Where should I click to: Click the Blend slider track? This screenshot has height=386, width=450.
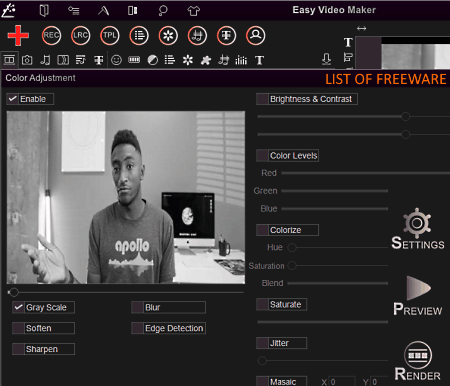pyautogui.click(x=338, y=283)
